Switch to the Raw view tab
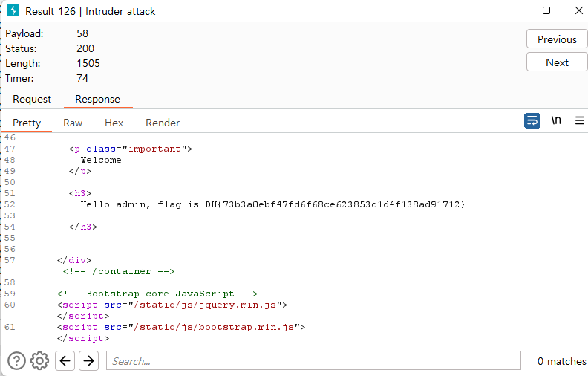This screenshot has width=588, height=376. [73, 123]
